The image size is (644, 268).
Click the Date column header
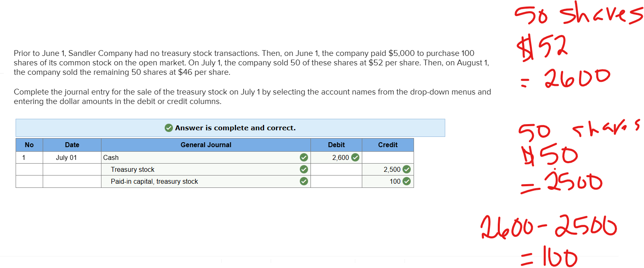click(x=72, y=145)
